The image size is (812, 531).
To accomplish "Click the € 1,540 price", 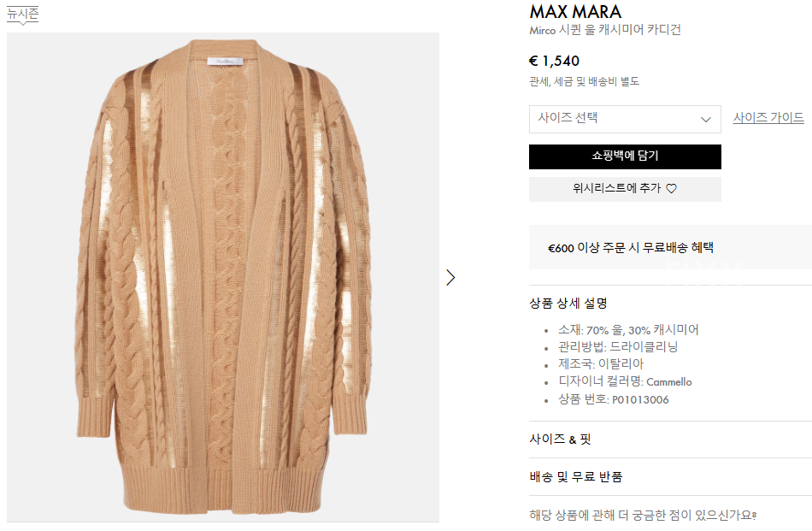I will click(554, 61).
